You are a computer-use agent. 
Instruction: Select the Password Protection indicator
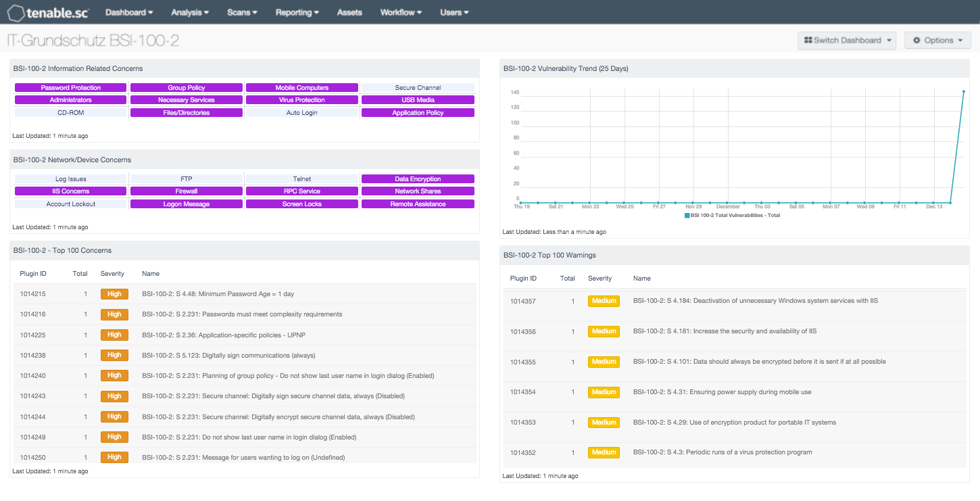click(71, 88)
